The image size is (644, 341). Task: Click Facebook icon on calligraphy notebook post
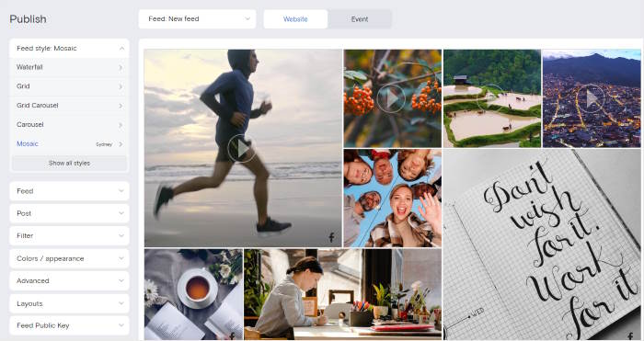tap(631, 336)
